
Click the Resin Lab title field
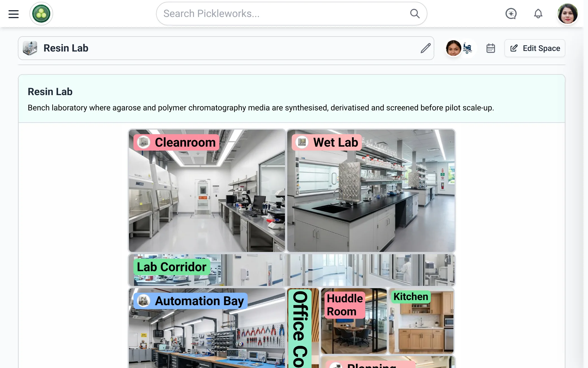coord(226,48)
